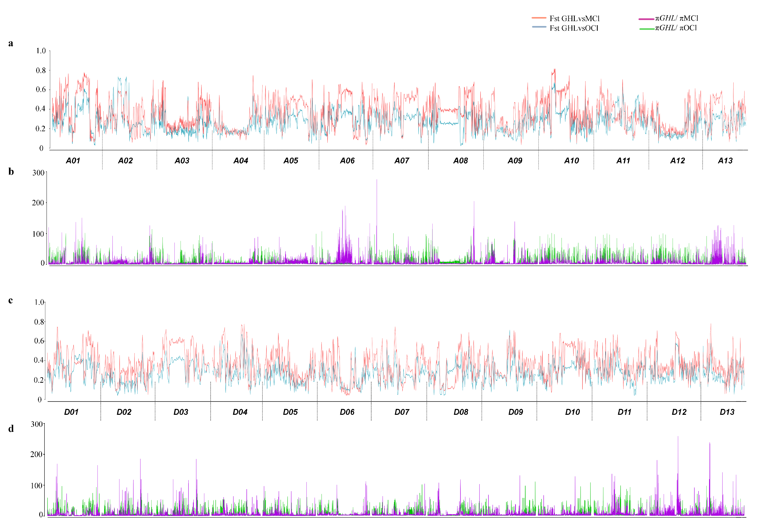Select the A08 chromosome label
The image size is (762, 532).
460,161
